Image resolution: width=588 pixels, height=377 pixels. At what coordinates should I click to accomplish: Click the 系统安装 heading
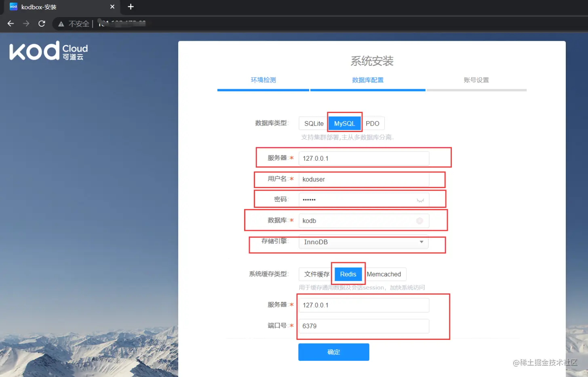(x=372, y=61)
